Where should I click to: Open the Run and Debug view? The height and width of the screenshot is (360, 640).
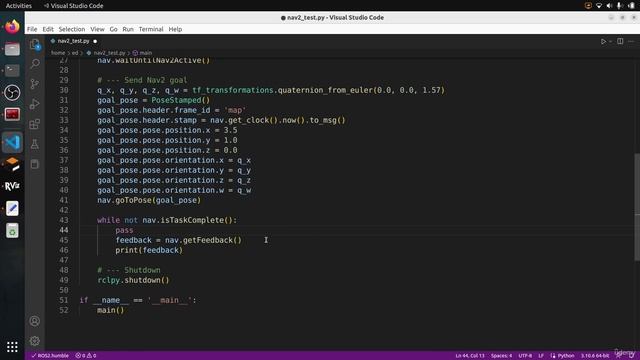35,104
